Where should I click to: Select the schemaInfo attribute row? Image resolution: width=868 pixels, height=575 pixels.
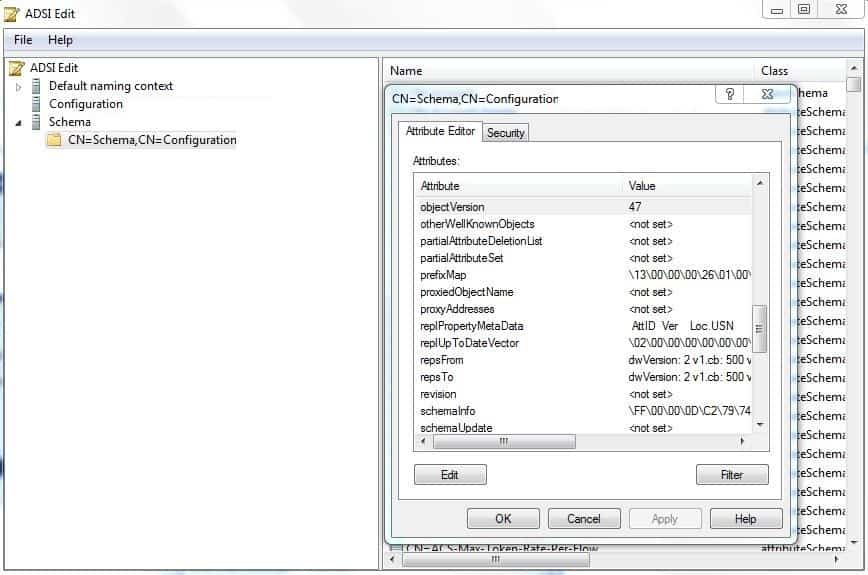[x=583, y=411]
